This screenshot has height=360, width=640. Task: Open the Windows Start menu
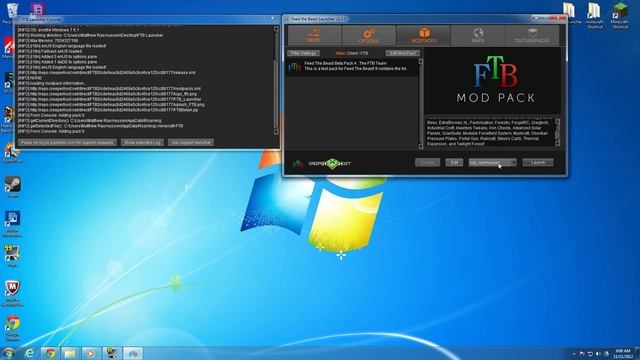pos(8,353)
